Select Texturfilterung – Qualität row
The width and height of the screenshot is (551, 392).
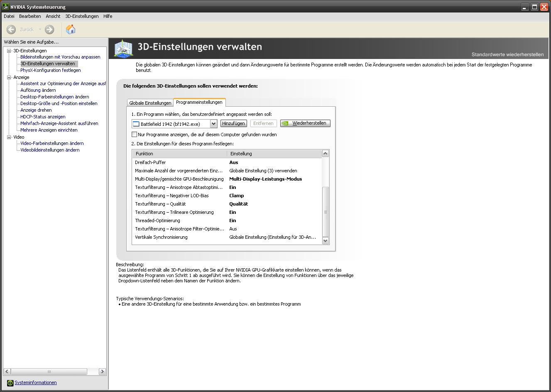coord(227,204)
